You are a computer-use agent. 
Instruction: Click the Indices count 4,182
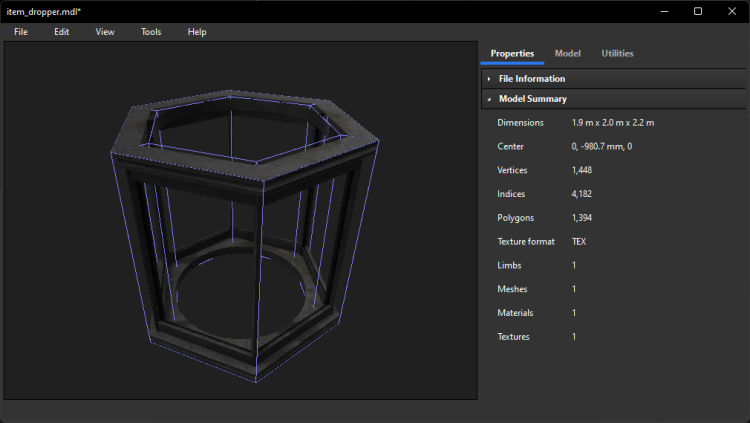[582, 194]
